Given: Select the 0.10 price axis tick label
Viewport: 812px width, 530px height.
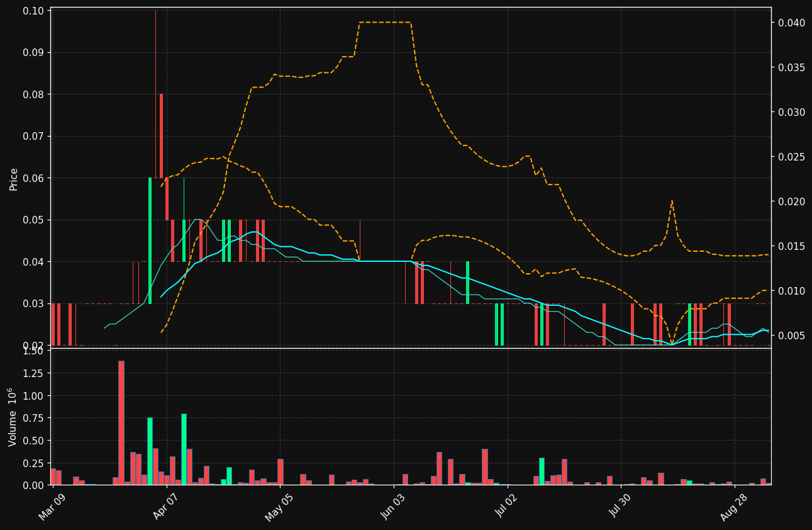Looking at the screenshot, I should 33,11.
